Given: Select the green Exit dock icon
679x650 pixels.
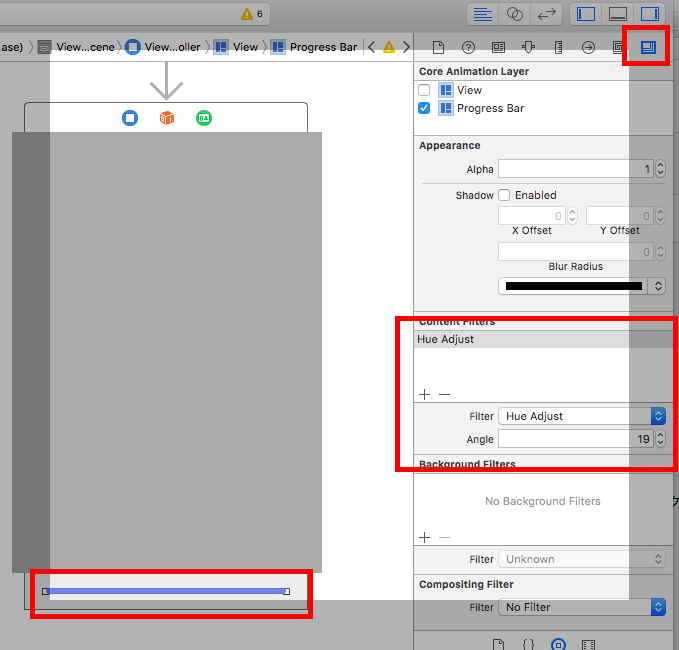Looking at the screenshot, I should click(204, 118).
